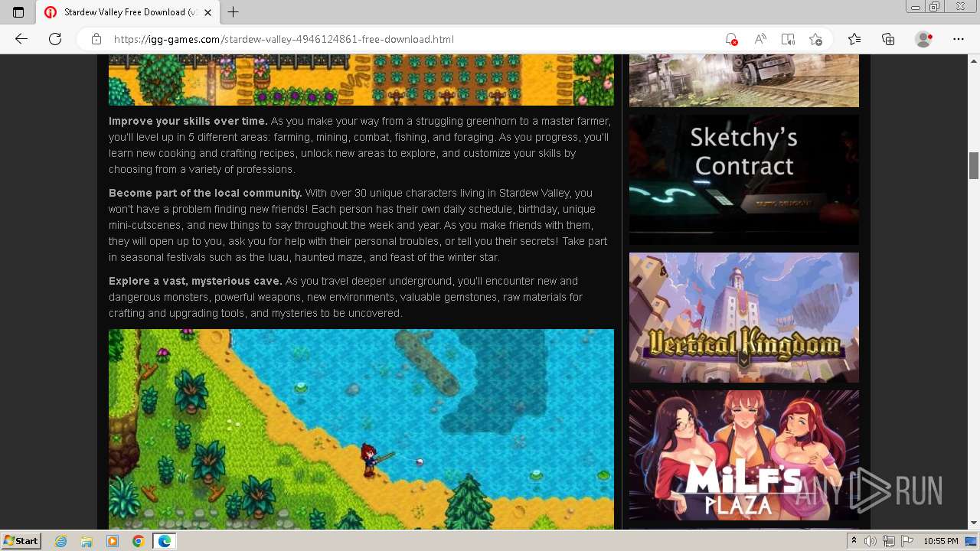Open the Windows Start menu
The image size is (980, 551).
tap(21, 540)
